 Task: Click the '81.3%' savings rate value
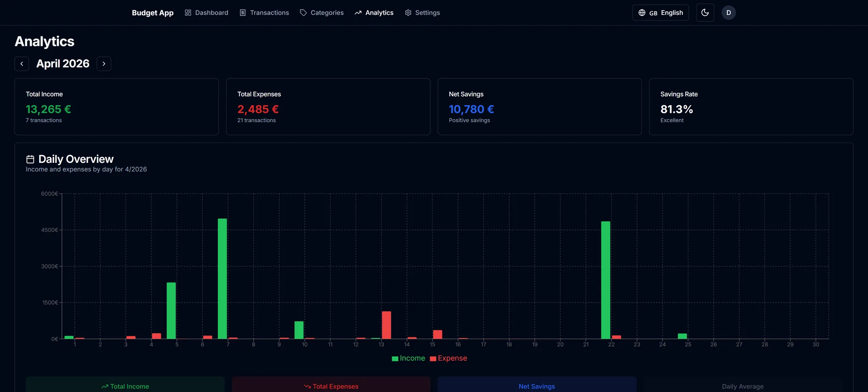click(x=676, y=109)
